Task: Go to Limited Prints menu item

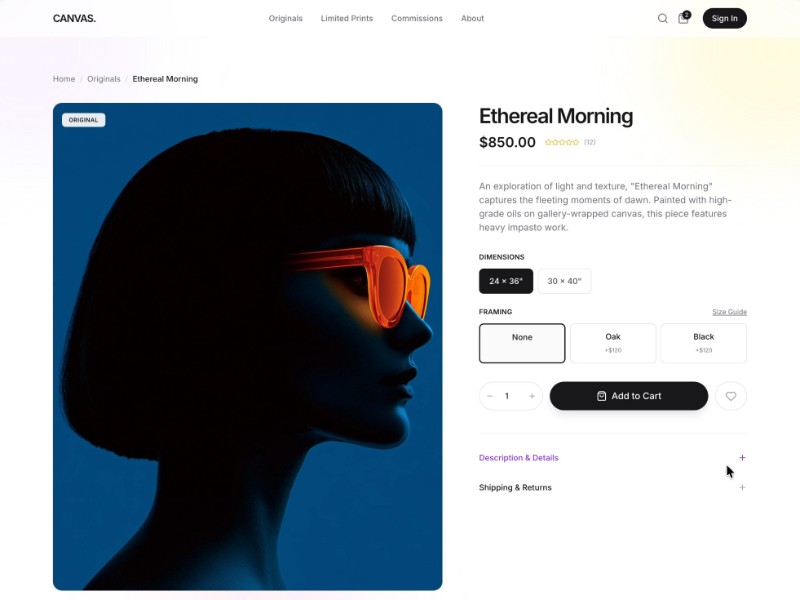Action: 347,18
